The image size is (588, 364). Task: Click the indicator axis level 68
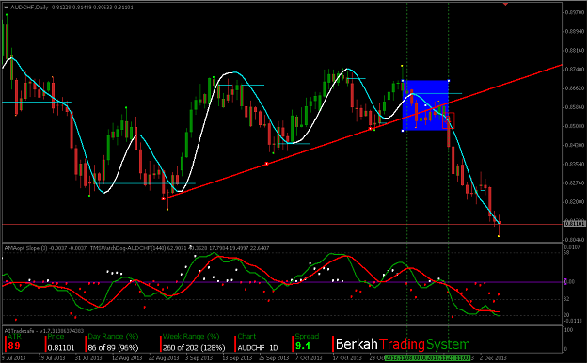coord(566,252)
